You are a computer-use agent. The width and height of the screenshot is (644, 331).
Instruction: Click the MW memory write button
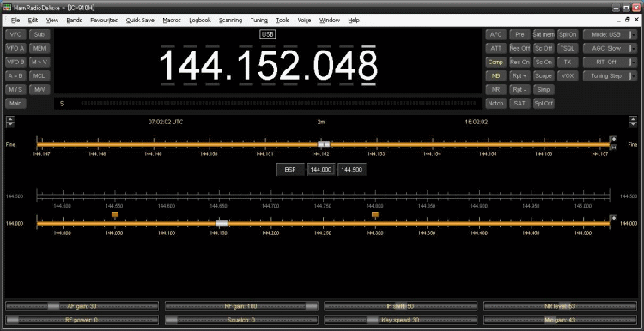[39, 90]
